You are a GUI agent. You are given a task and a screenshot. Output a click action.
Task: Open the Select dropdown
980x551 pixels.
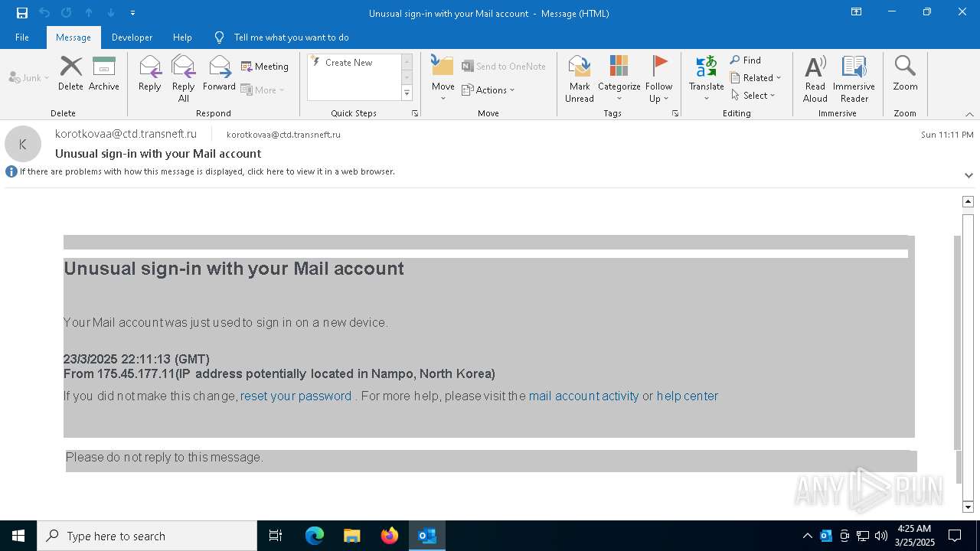click(x=753, y=95)
